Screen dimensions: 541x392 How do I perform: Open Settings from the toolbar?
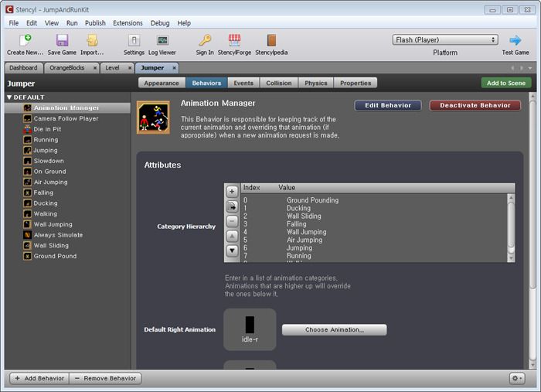click(x=134, y=40)
